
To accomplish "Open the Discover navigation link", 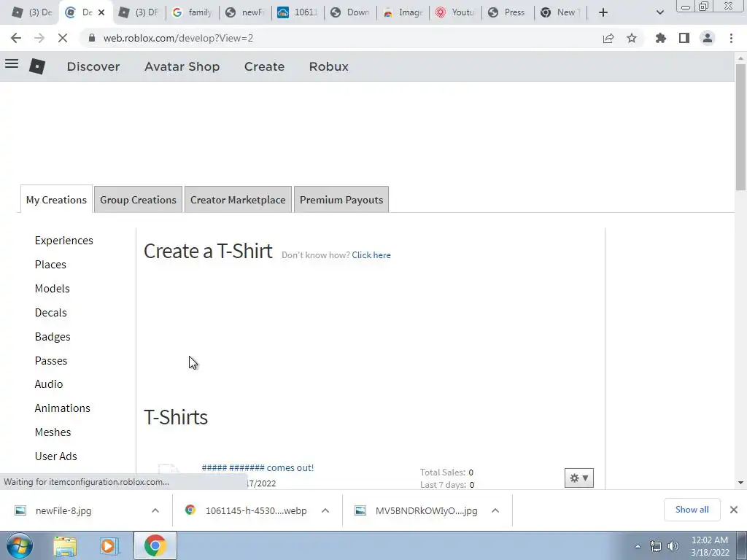I will pos(93,66).
